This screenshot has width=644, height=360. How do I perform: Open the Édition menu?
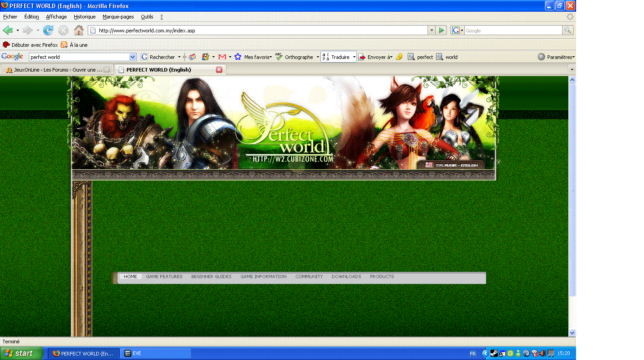click(x=32, y=17)
